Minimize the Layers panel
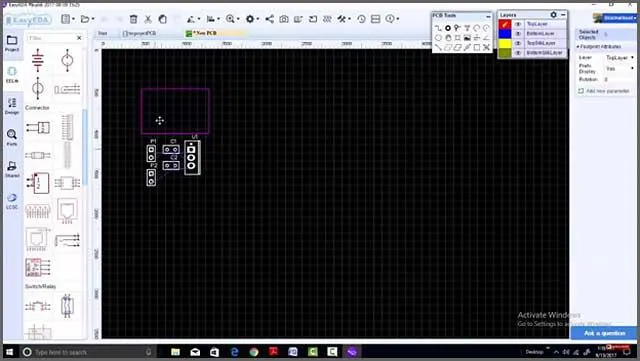This screenshot has height=361, width=640. click(x=563, y=15)
